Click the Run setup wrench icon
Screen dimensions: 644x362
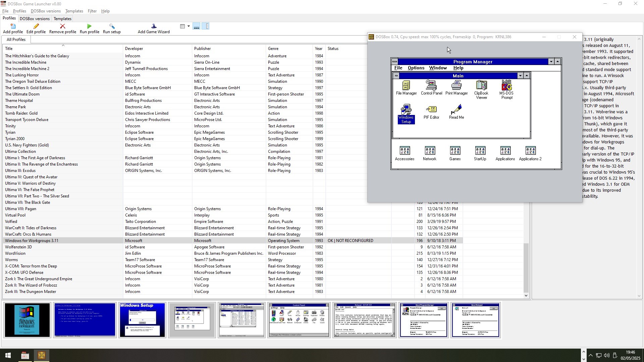pos(112,26)
